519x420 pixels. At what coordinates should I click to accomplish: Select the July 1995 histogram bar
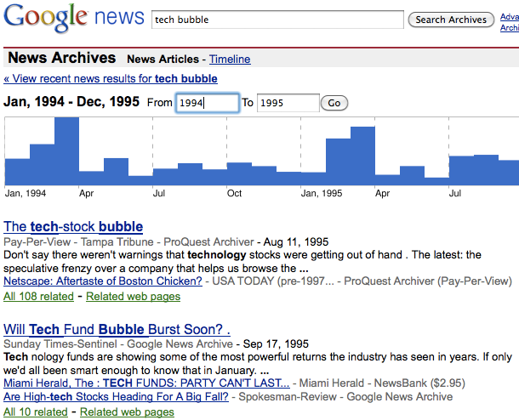(x=461, y=170)
